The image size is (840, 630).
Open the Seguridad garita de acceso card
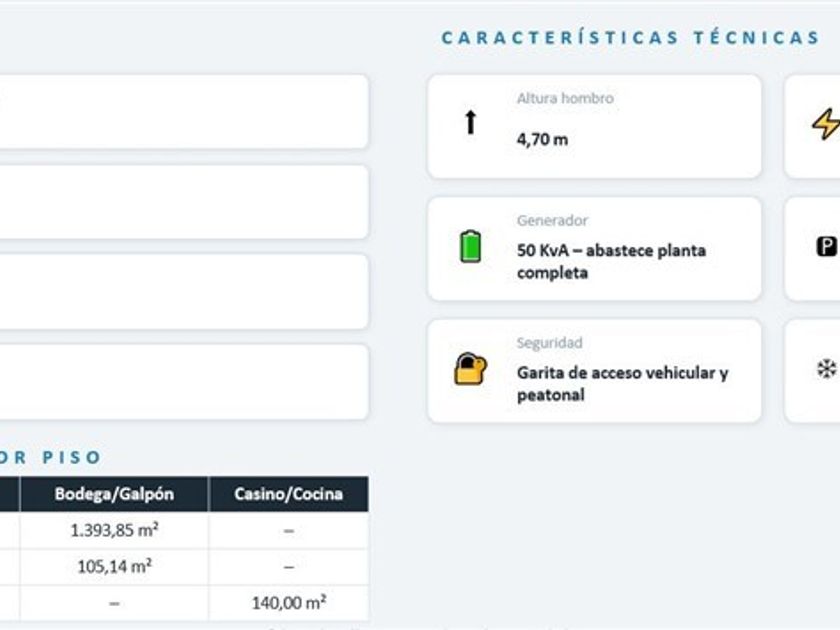pos(594,371)
